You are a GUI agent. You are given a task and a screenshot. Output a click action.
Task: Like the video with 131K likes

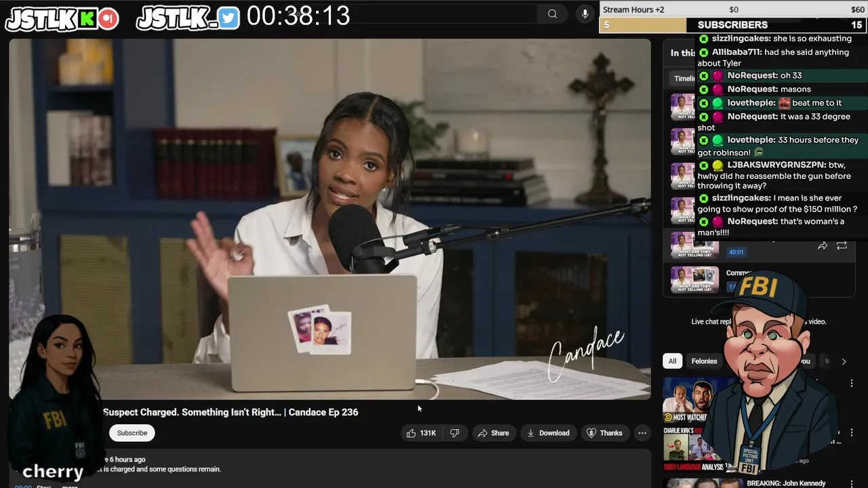(x=421, y=433)
